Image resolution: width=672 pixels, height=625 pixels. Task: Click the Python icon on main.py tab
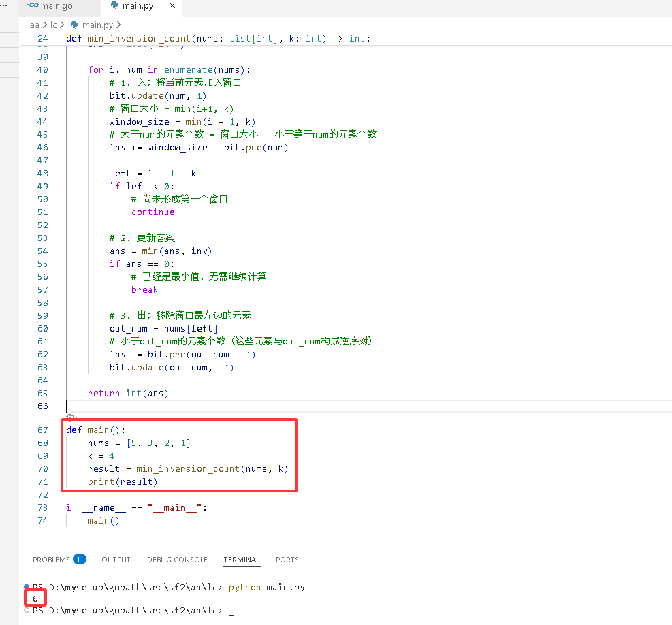coord(114,5)
